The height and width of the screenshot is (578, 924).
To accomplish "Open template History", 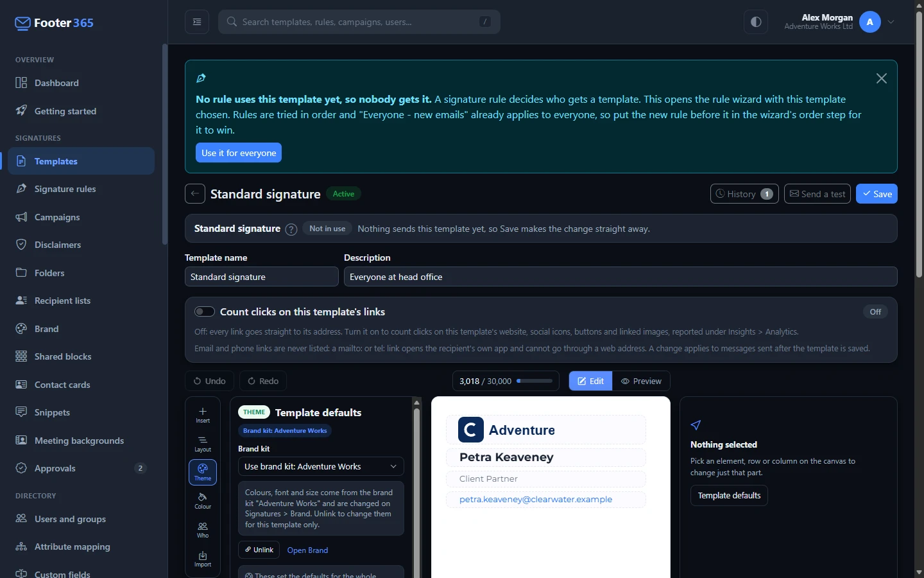I will click(x=744, y=194).
